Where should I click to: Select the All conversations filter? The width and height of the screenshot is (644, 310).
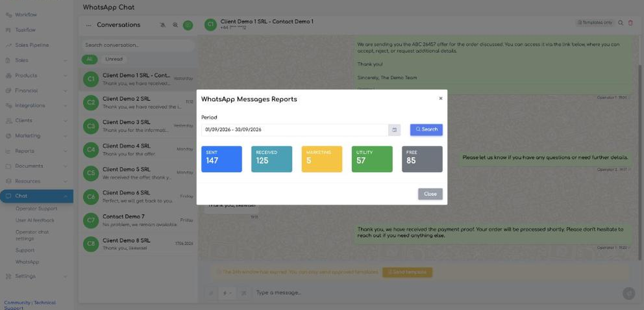coord(89,59)
